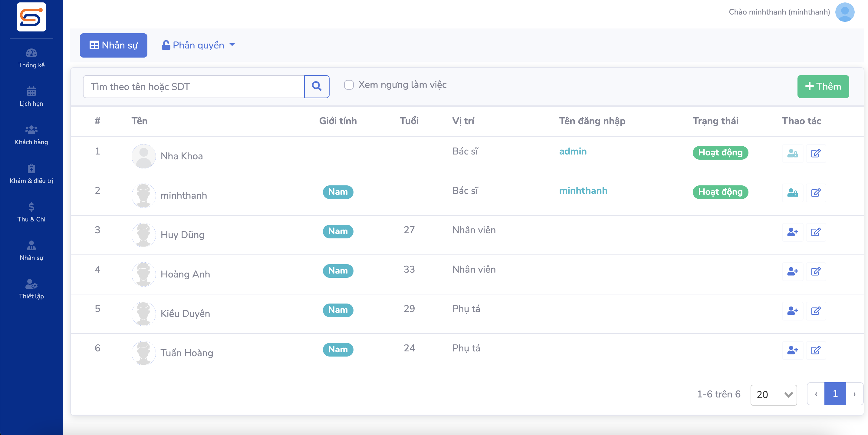Click the green Thêm button

pos(823,86)
